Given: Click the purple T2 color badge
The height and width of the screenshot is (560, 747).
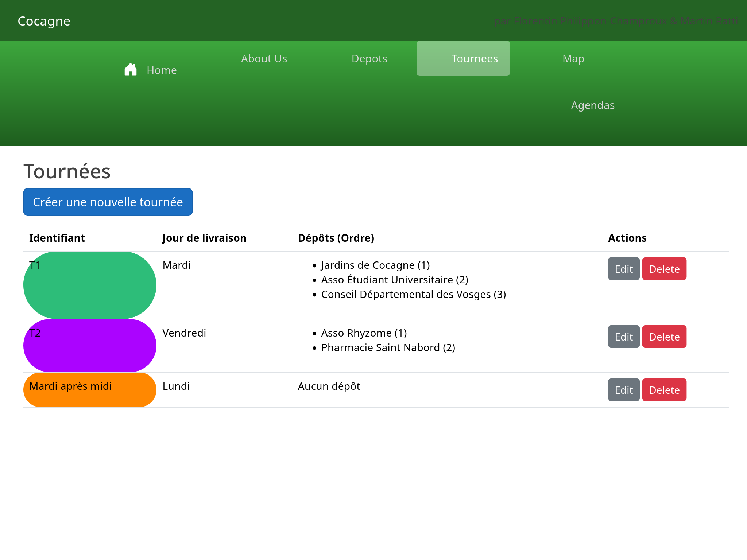Looking at the screenshot, I should [90, 346].
